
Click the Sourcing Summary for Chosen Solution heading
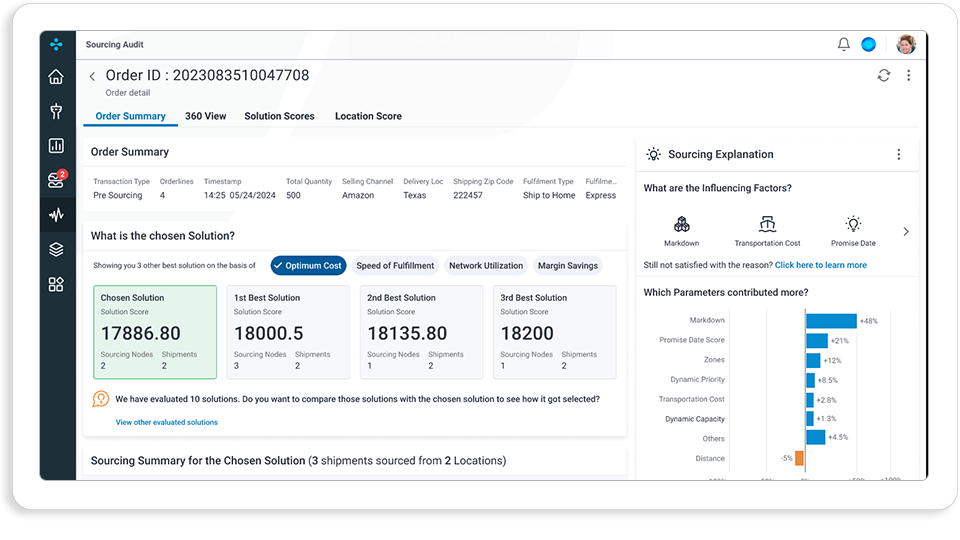pyautogui.click(x=298, y=460)
